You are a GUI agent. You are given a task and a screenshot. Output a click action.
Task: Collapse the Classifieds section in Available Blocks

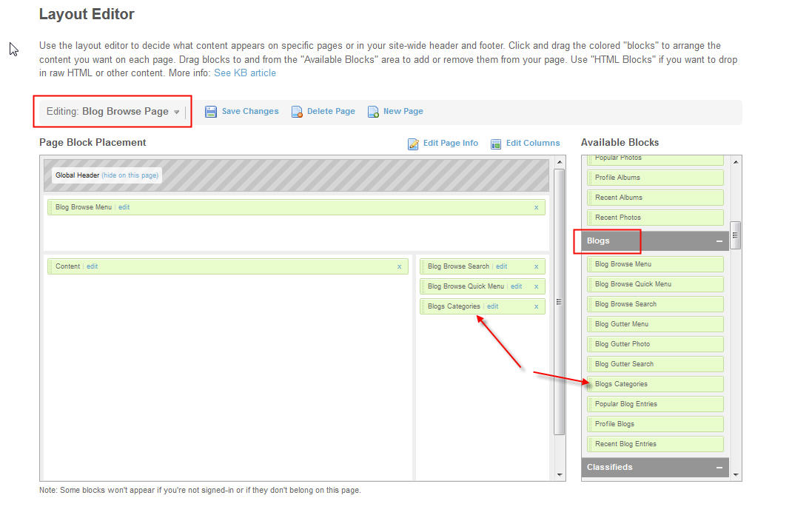tap(718, 468)
